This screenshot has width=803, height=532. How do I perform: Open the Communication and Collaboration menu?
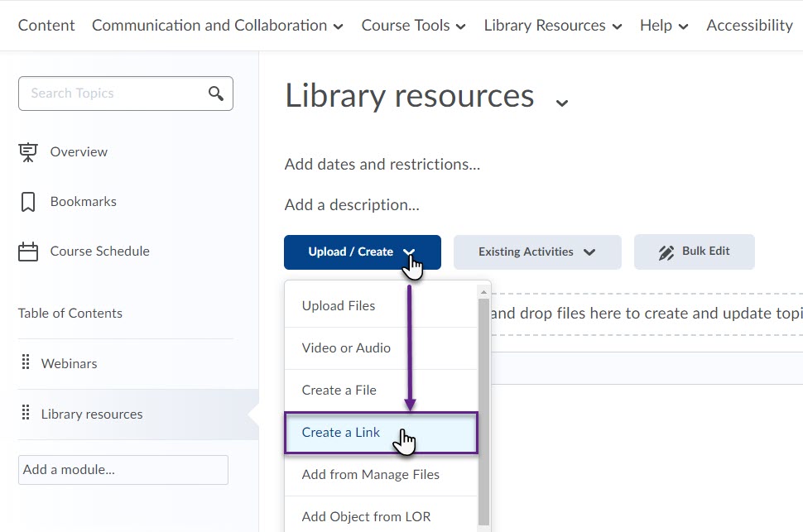click(x=217, y=25)
